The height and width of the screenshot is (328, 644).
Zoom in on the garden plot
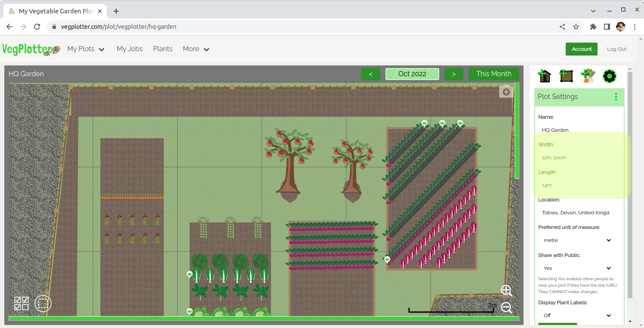506,291
